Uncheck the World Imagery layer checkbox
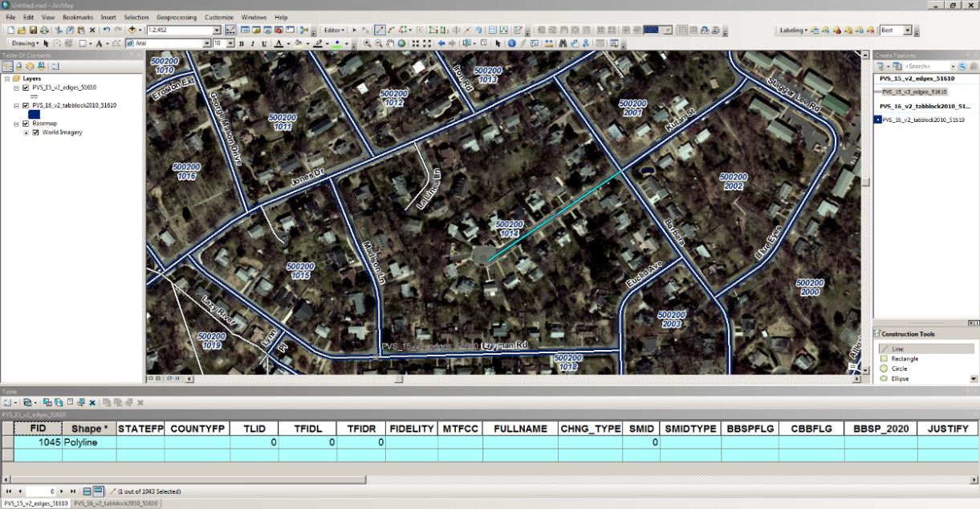The image size is (980, 509). tap(35, 132)
